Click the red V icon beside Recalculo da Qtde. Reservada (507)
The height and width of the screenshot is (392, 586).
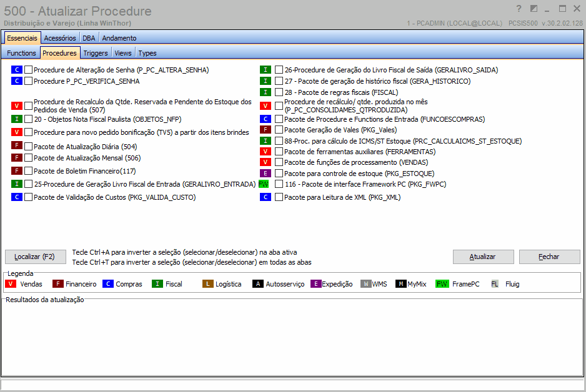point(17,105)
